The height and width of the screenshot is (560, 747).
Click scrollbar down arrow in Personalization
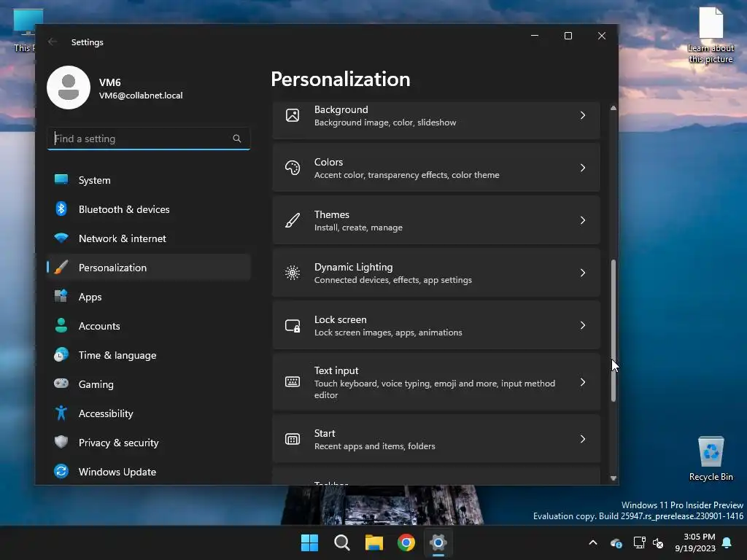tap(613, 478)
